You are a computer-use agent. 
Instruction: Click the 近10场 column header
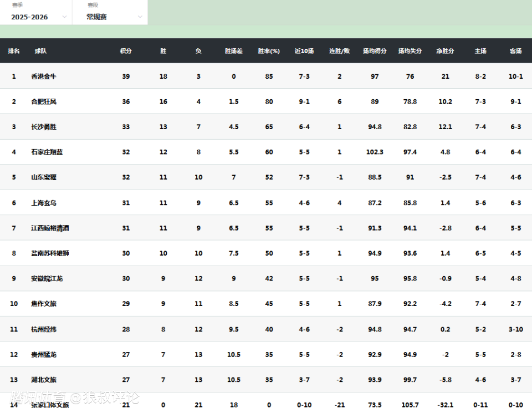tap(304, 51)
